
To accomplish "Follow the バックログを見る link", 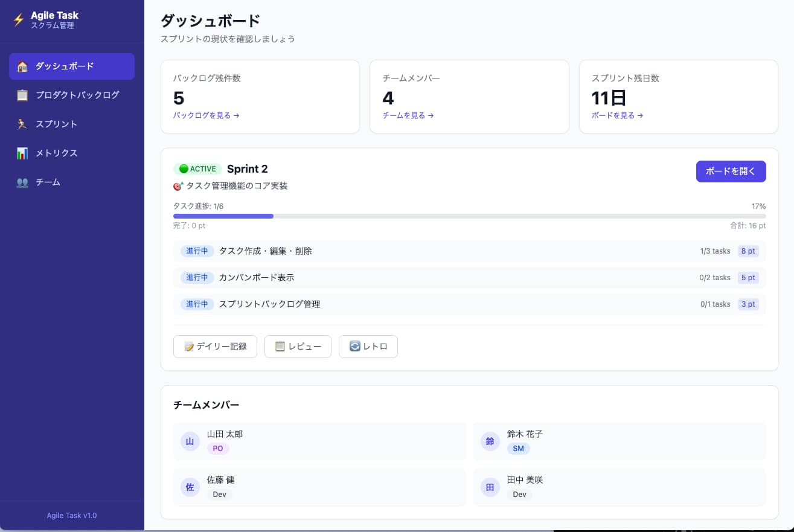I will pos(205,115).
